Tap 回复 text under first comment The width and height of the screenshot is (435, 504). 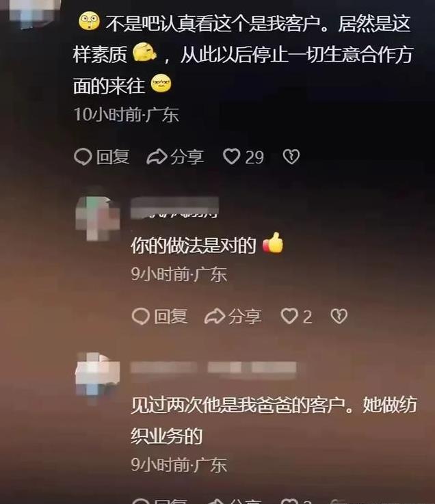[113, 157]
